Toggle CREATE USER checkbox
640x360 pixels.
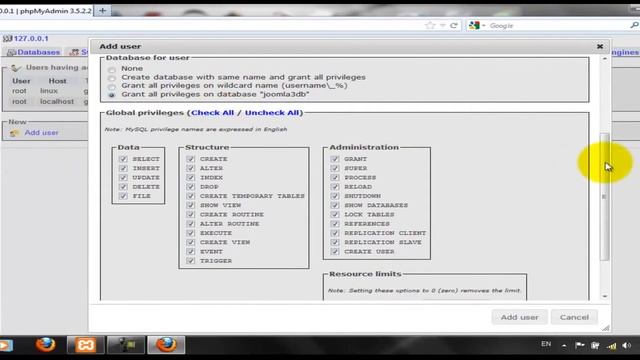tap(335, 251)
